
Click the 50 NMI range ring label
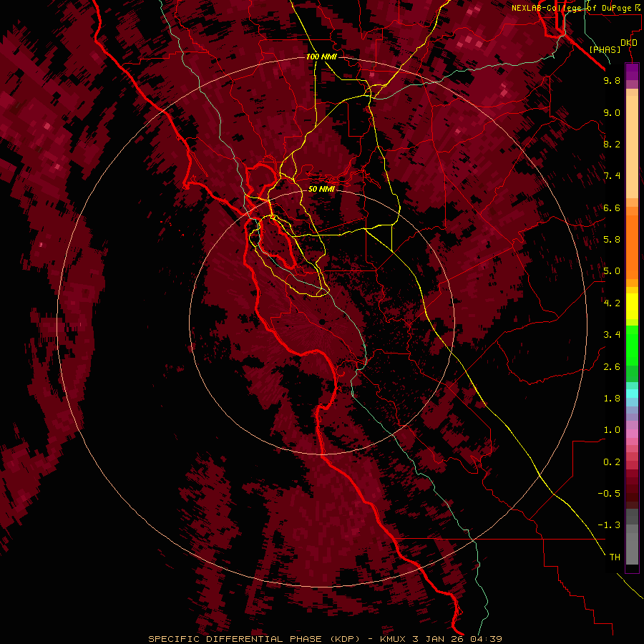coord(321,189)
